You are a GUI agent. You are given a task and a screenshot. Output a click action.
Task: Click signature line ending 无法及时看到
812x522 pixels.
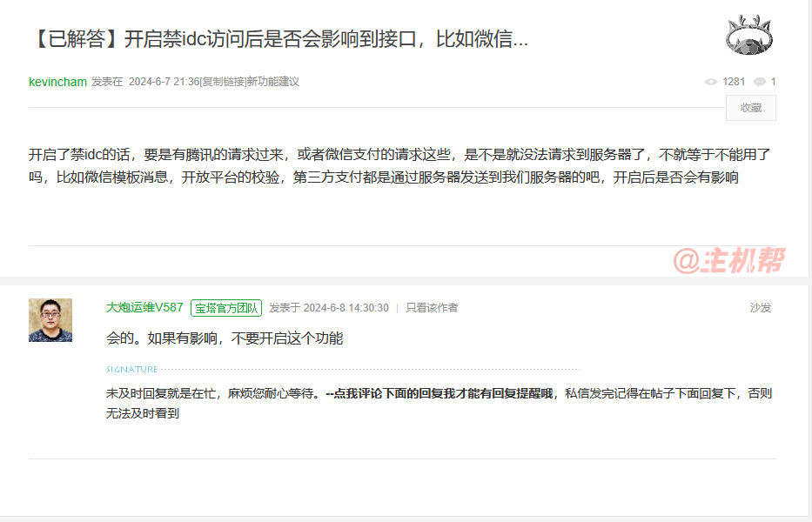143,413
